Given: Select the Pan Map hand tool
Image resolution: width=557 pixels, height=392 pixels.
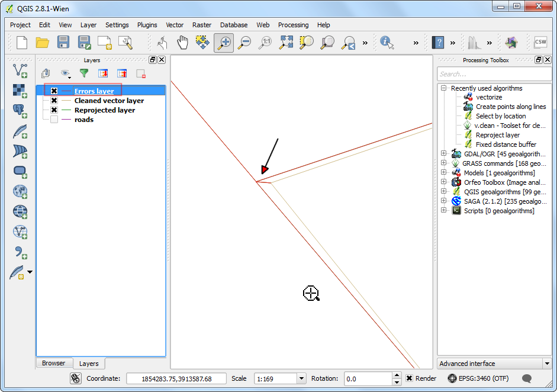Looking at the screenshot, I should [183, 42].
